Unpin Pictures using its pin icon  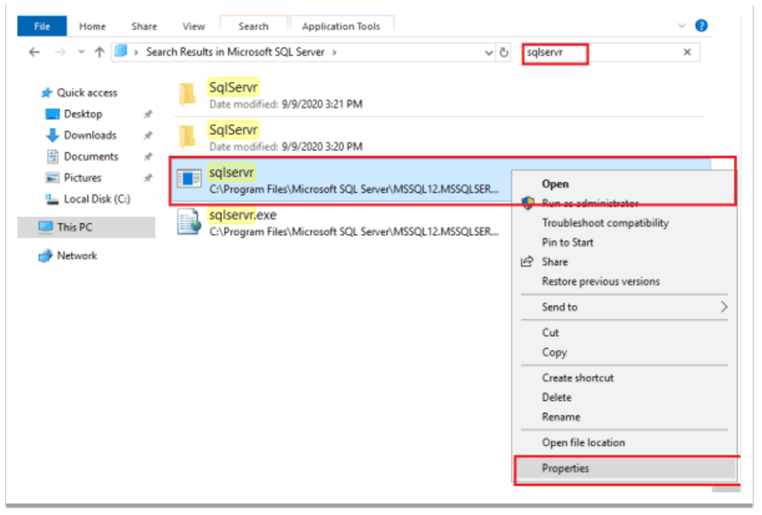pos(148,178)
